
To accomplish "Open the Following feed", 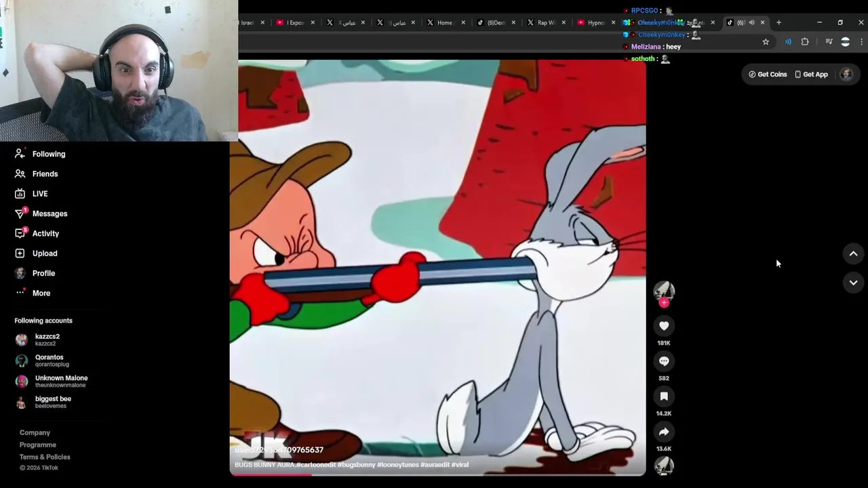I will [41, 154].
